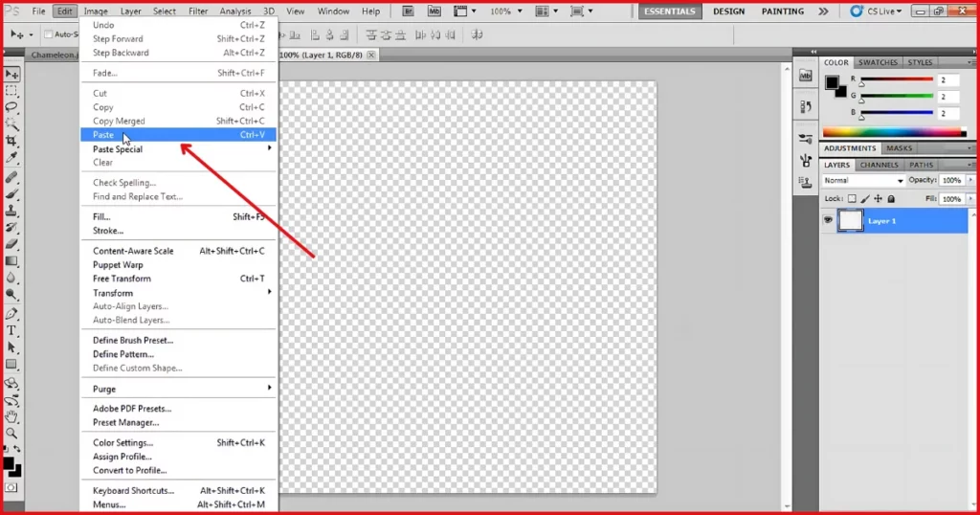Toggle the Auto-Select checkbox
The image size is (980, 515).
(x=48, y=34)
